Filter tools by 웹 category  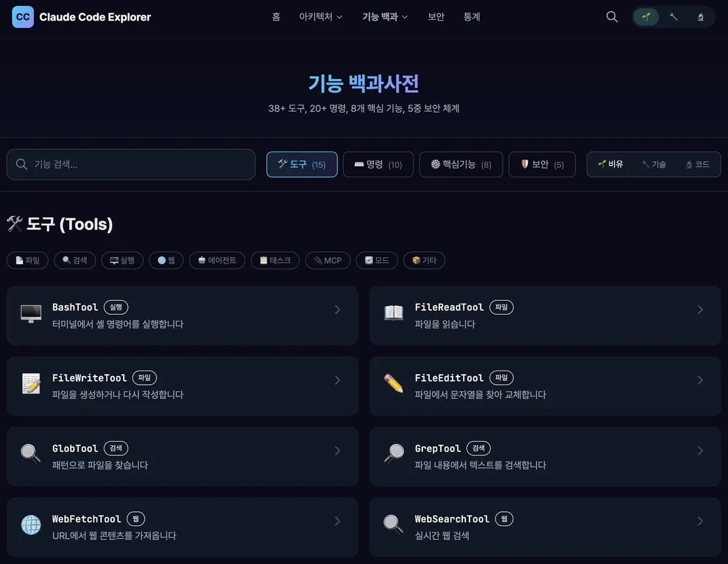166,260
